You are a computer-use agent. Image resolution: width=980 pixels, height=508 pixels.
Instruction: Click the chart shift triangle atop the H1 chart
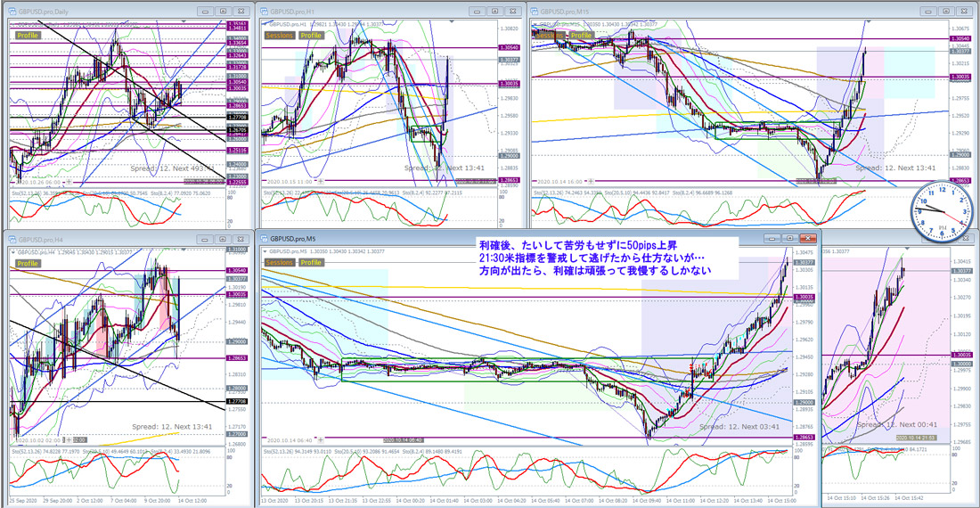(453, 22)
